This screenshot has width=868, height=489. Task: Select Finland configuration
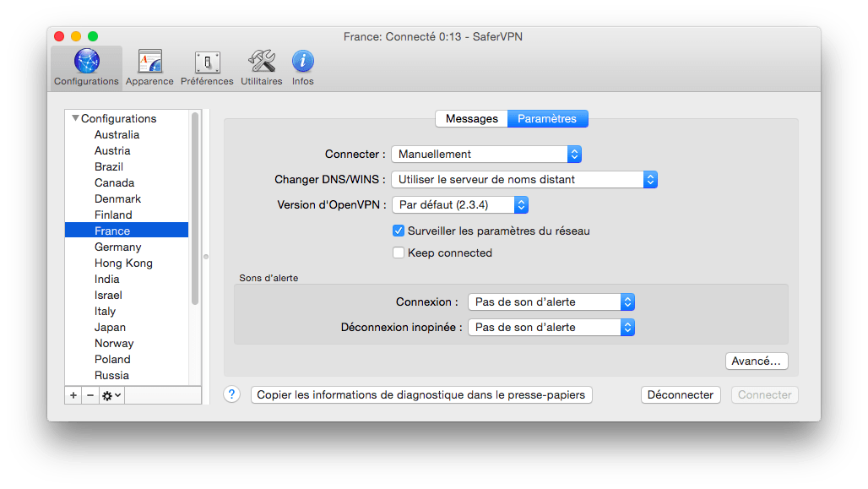[127, 215]
